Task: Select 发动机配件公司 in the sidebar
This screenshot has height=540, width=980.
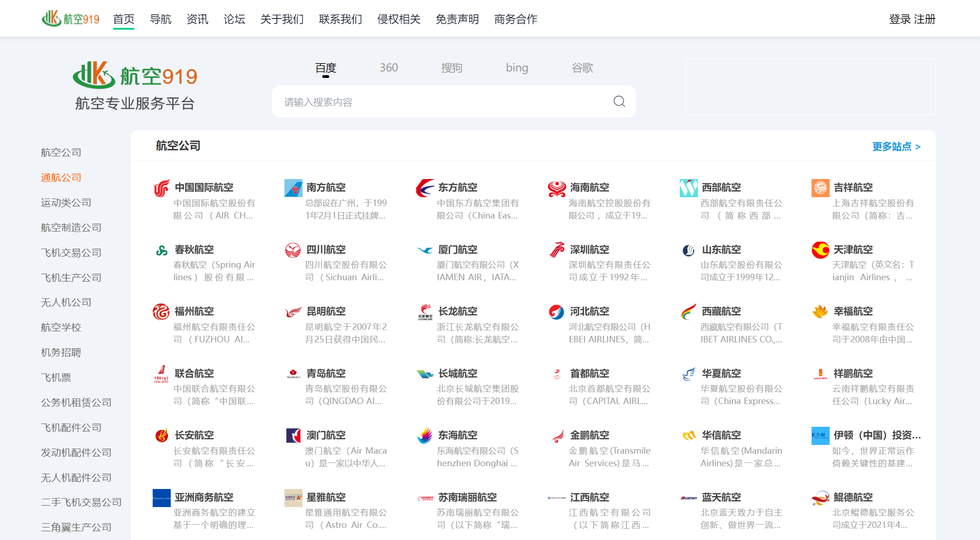Action: [77, 453]
